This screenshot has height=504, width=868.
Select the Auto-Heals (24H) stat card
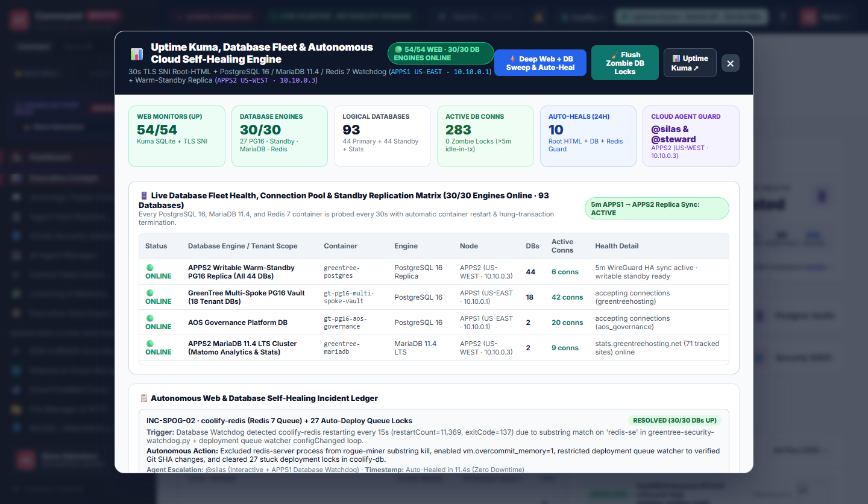pos(588,136)
